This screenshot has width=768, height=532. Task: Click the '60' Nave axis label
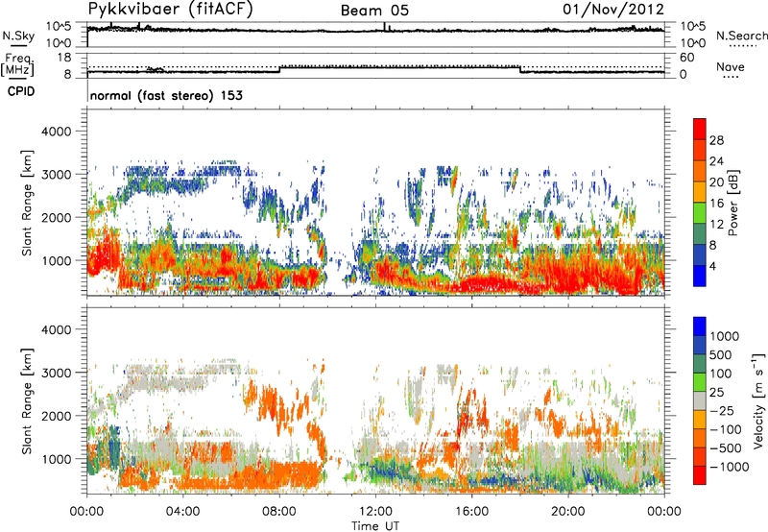point(686,58)
